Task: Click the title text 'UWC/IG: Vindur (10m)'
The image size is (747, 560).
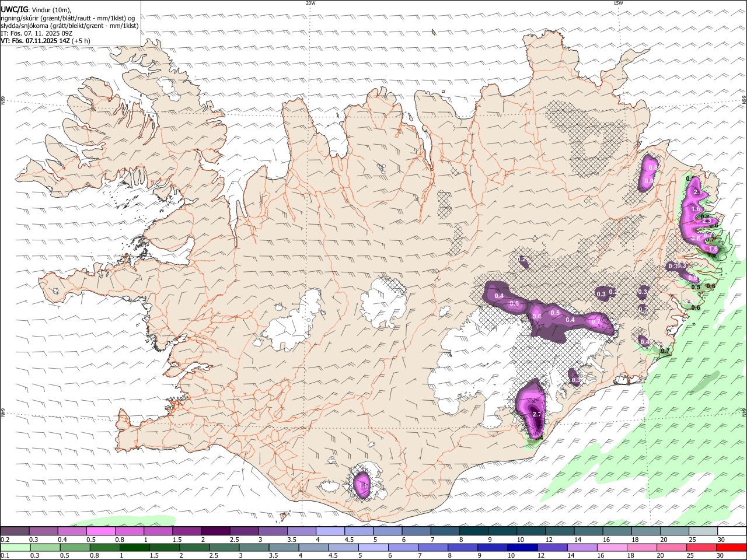Action: click(36, 9)
